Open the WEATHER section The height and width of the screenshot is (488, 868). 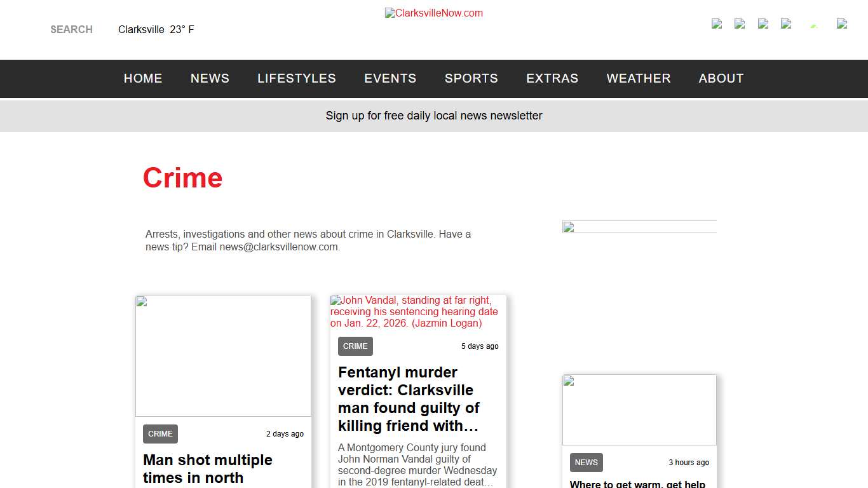(x=639, y=78)
